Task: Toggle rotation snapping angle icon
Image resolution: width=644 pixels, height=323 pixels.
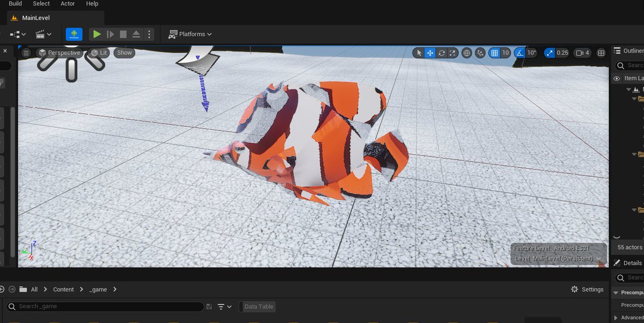Action: (x=519, y=53)
